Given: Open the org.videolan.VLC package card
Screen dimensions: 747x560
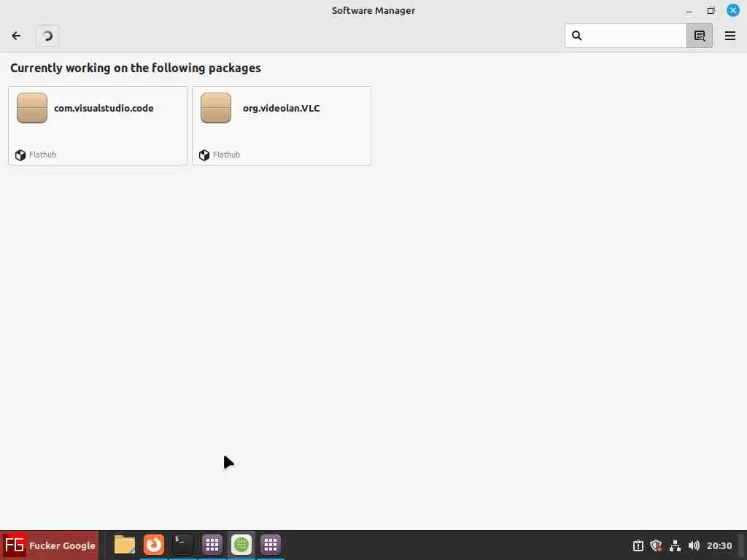Looking at the screenshot, I should pos(282,125).
